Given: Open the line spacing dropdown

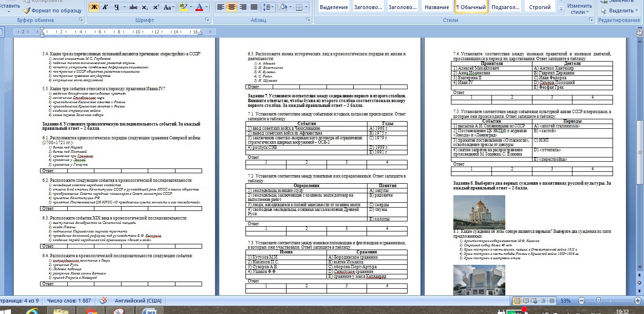Looking at the screenshot, I should [x=269, y=7].
